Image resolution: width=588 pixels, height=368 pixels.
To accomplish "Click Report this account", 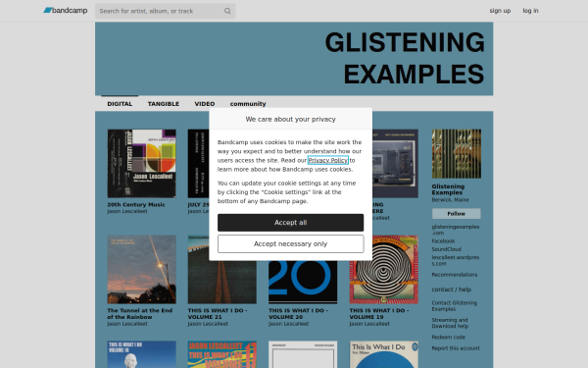I will coord(456,348).
